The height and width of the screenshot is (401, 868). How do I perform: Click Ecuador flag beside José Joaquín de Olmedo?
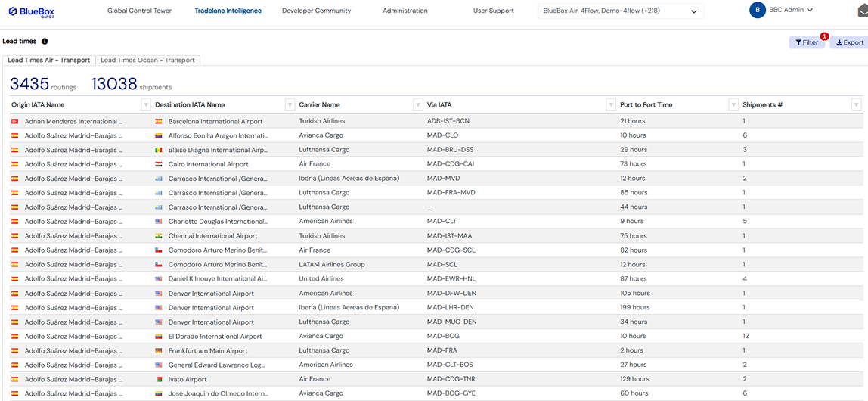[158, 393]
